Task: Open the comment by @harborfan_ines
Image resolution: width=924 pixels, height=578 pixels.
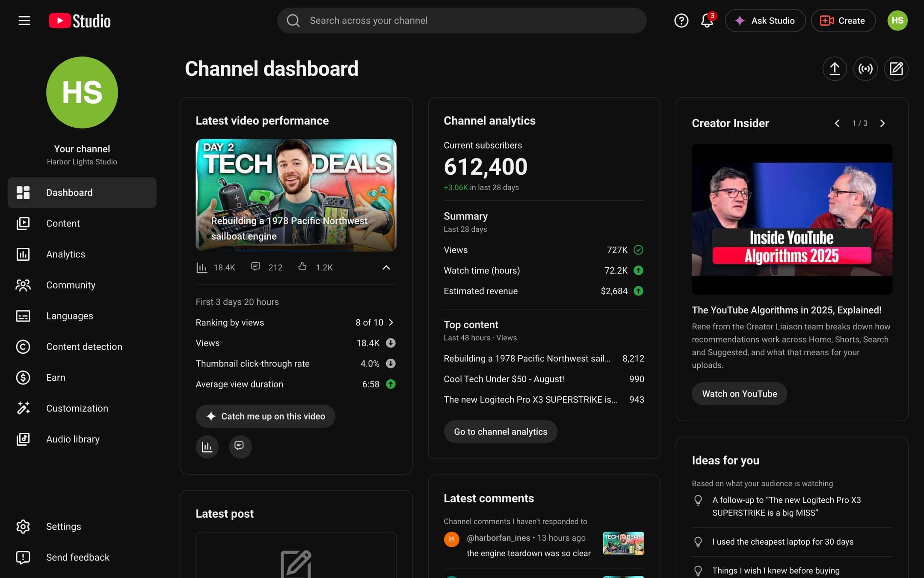Action: (x=544, y=545)
